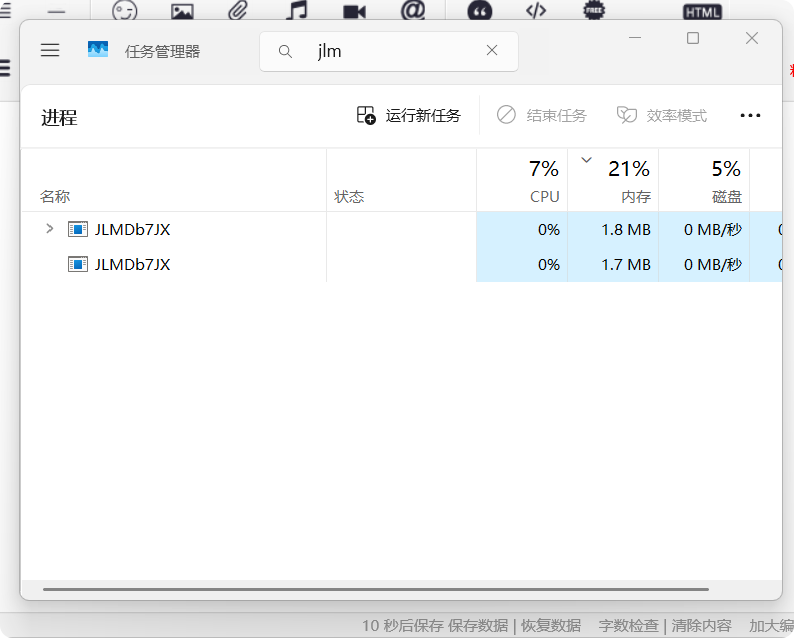Click the FREE badge icon in background editor
Image resolution: width=794 pixels, height=638 pixels.
click(594, 10)
